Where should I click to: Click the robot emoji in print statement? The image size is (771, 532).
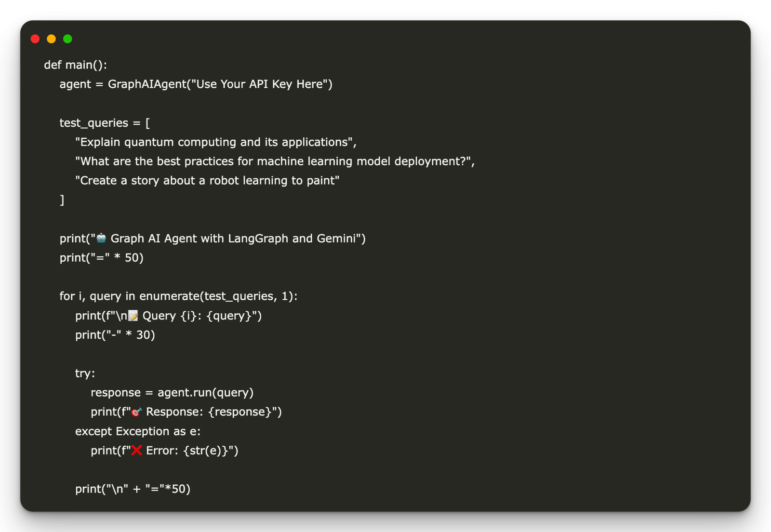point(101,238)
